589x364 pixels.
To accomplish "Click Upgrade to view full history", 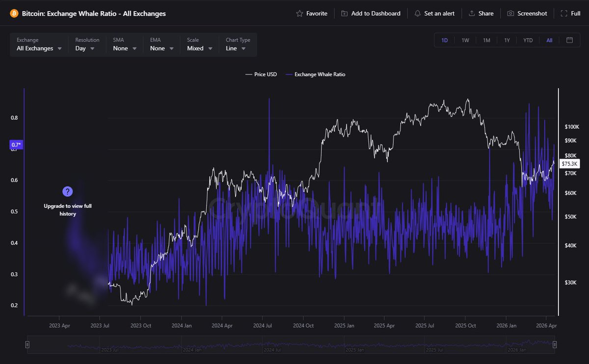I will [x=68, y=210].
